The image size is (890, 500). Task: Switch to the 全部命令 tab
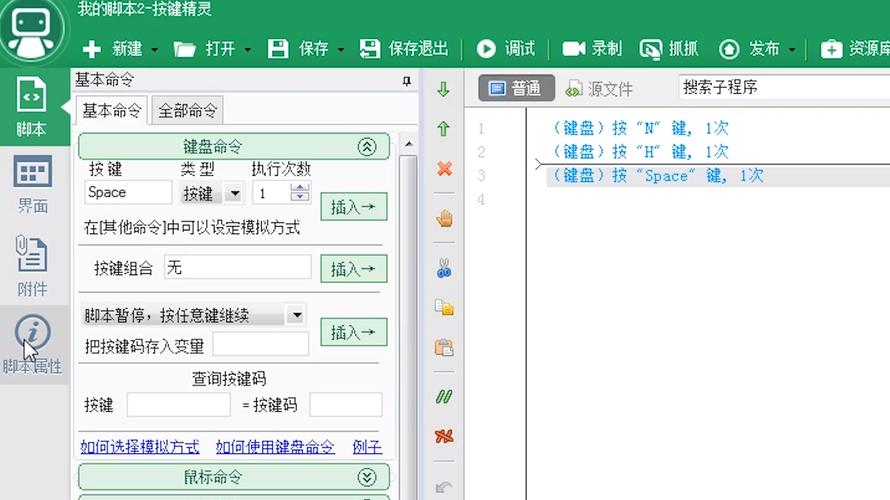[187, 110]
